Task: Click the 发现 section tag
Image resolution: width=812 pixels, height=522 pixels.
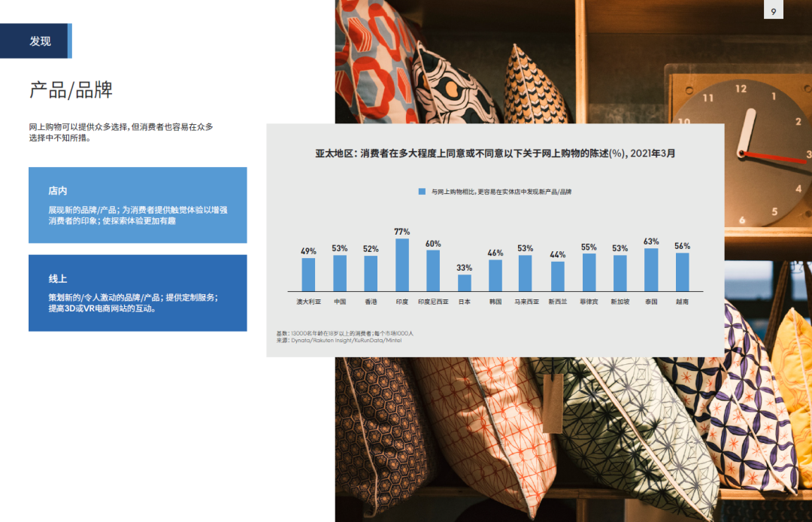Action: pos(36,41)
